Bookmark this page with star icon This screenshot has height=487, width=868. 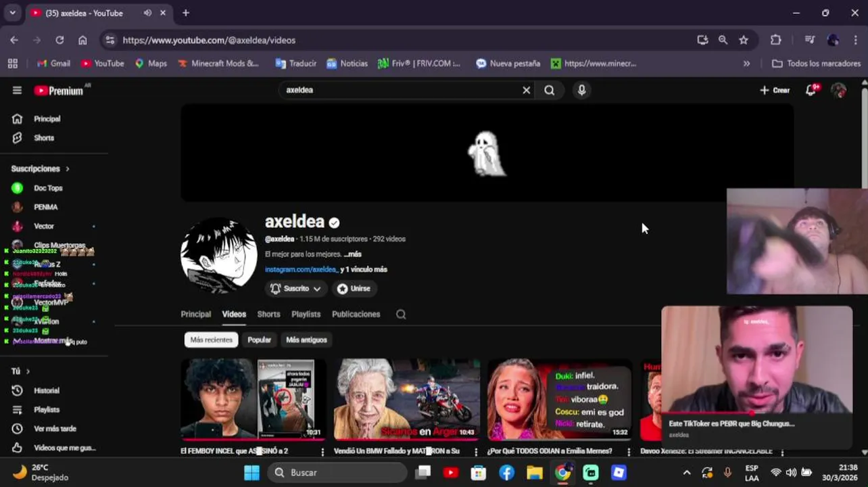(x=744, y=40)
